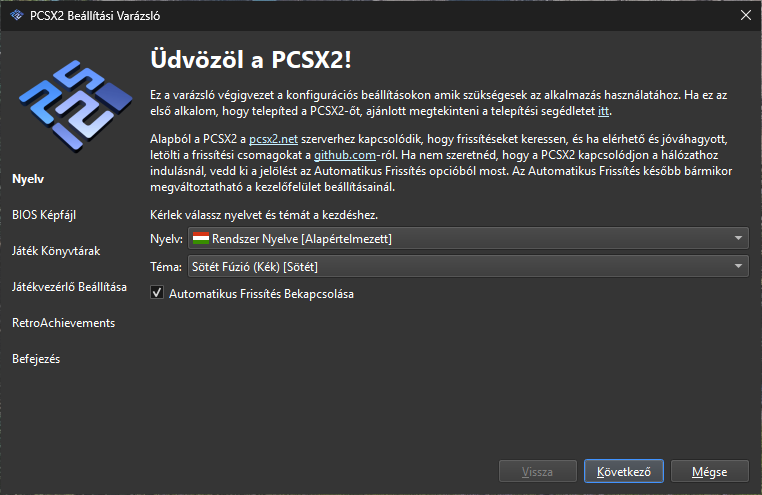Click the large PCSX2 logo image
762x495 pixels.
75,106
